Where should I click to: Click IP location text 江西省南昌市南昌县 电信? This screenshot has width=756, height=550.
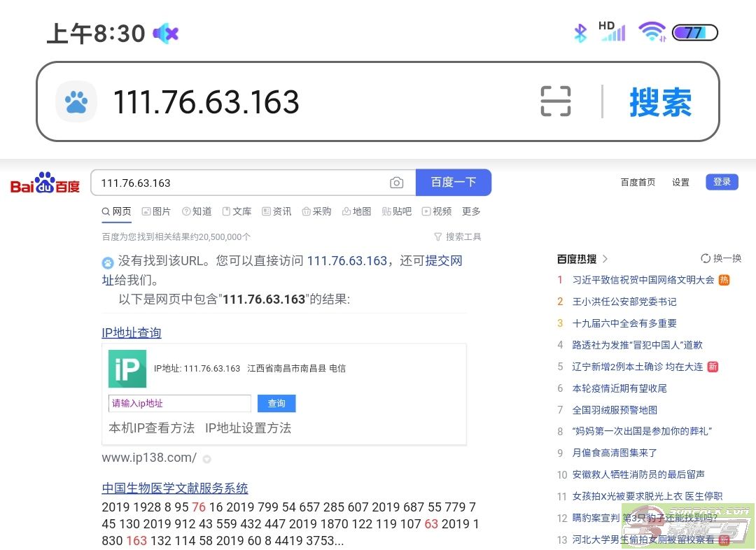tap(297, 369)
